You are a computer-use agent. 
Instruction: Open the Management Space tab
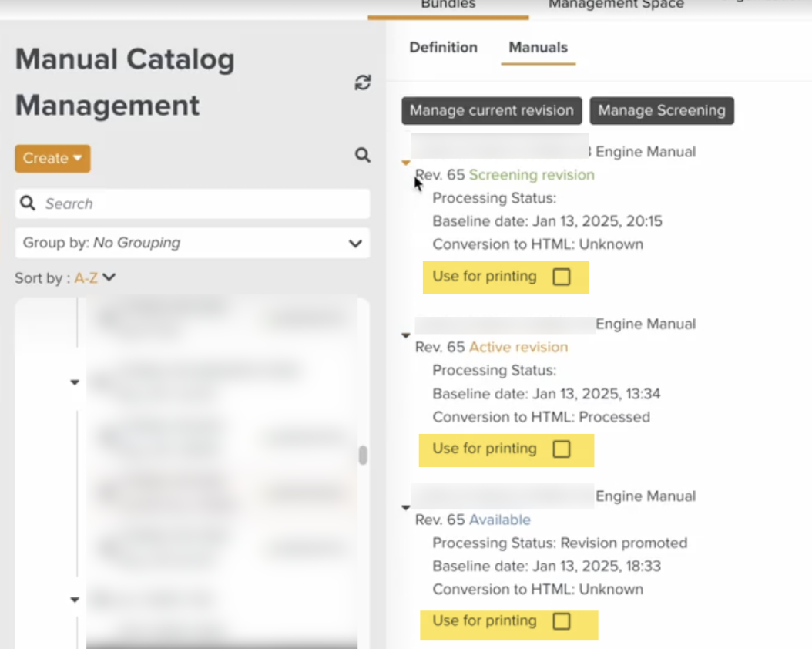point(616,5)
